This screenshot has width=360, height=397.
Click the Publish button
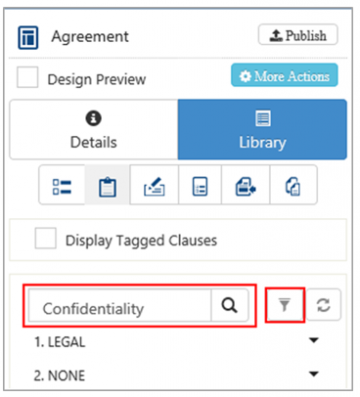298,34
